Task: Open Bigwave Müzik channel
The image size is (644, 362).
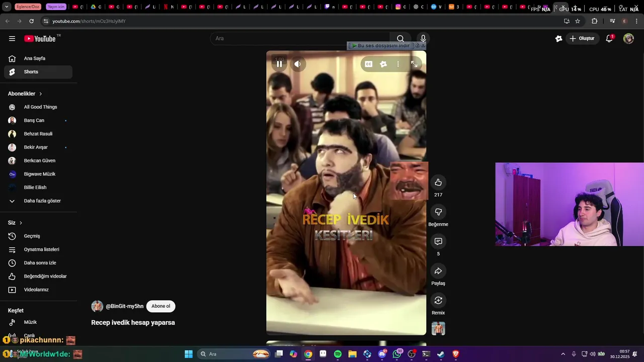Action: (38, 174)
